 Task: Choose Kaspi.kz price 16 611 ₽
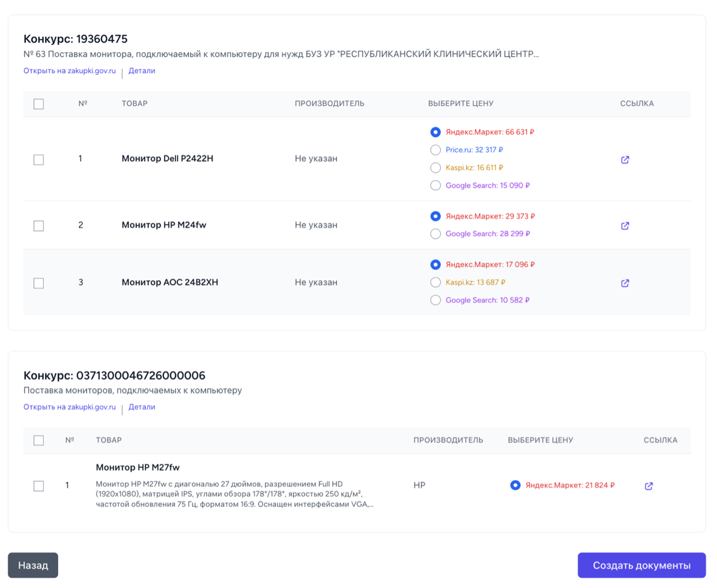tap(435, 168)
